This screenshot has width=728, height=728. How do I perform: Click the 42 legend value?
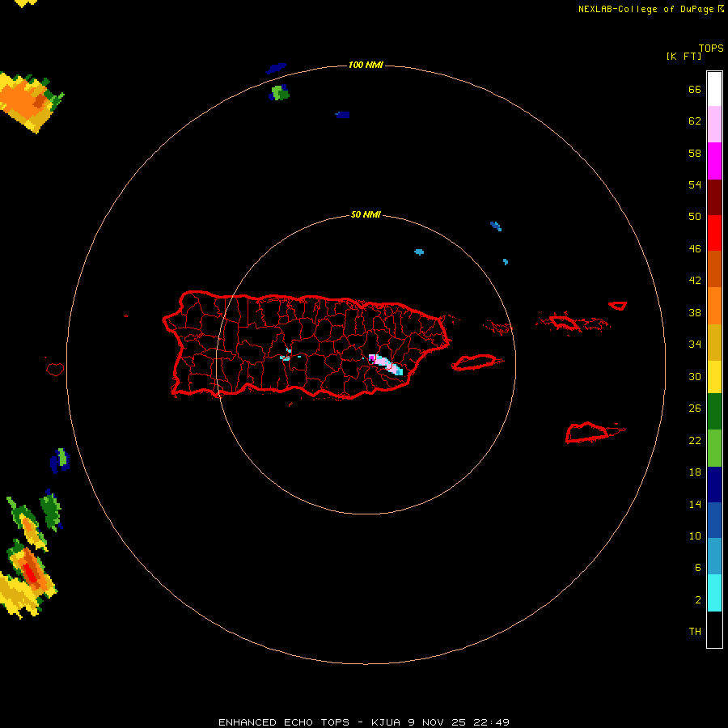[695, 281]
